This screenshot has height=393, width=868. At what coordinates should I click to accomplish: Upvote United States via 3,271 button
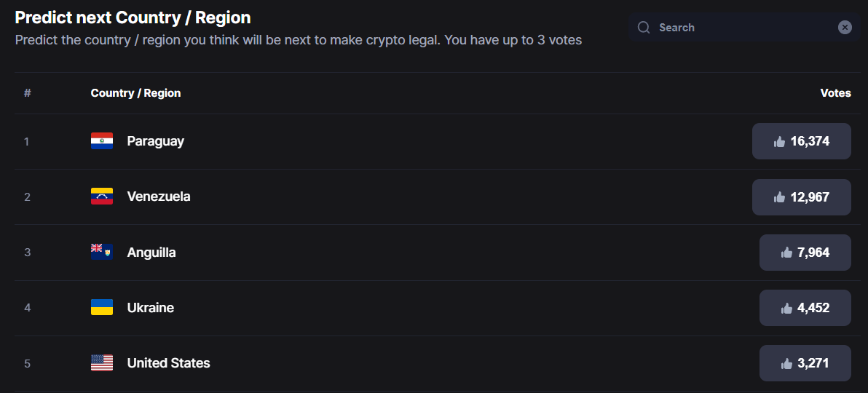[x=805, y=363]
